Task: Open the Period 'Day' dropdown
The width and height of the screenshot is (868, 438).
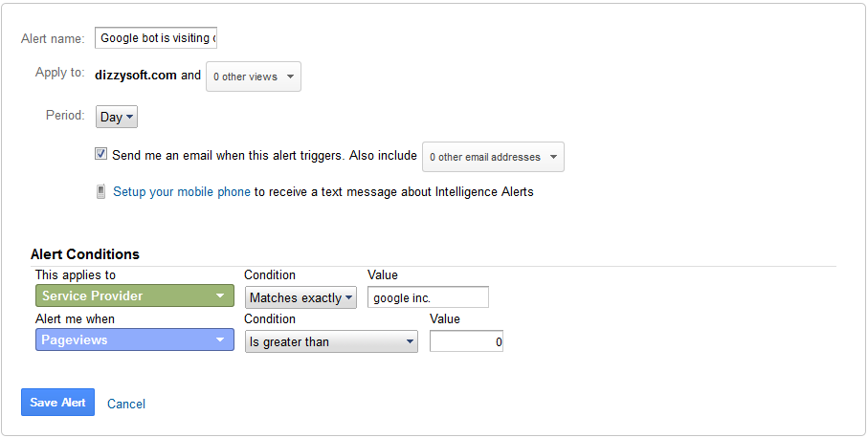Action: click(116, 117)
